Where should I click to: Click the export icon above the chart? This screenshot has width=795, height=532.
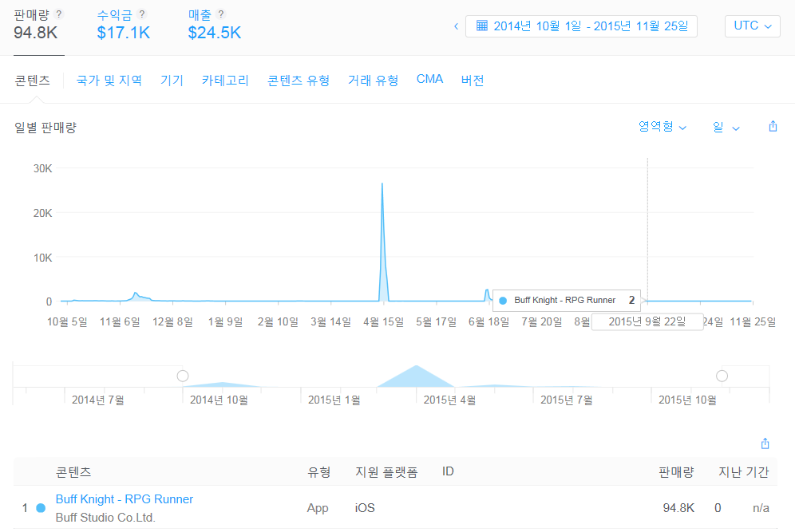click(x=772, y=126)
